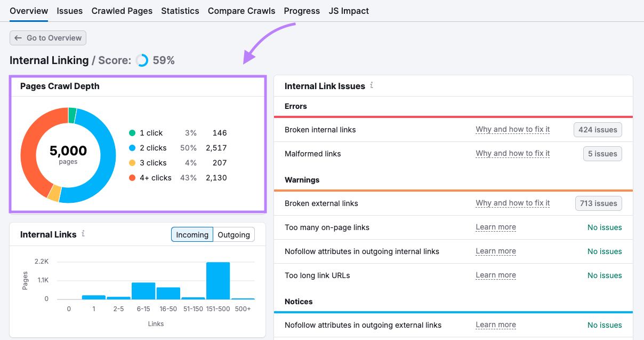
Task: Click the tallest bar in the Internal Links chart
Action: (x=219, y=280)
